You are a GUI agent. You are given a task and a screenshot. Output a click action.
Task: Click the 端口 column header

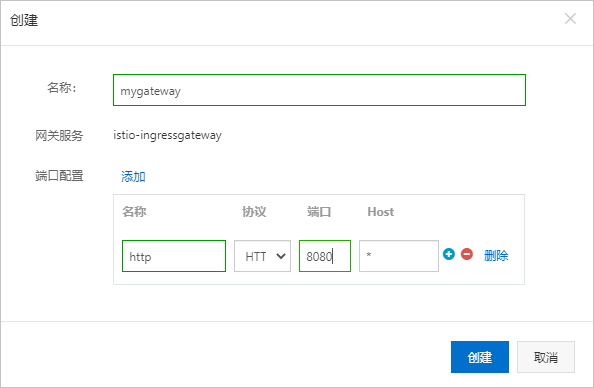click(319, 212)
